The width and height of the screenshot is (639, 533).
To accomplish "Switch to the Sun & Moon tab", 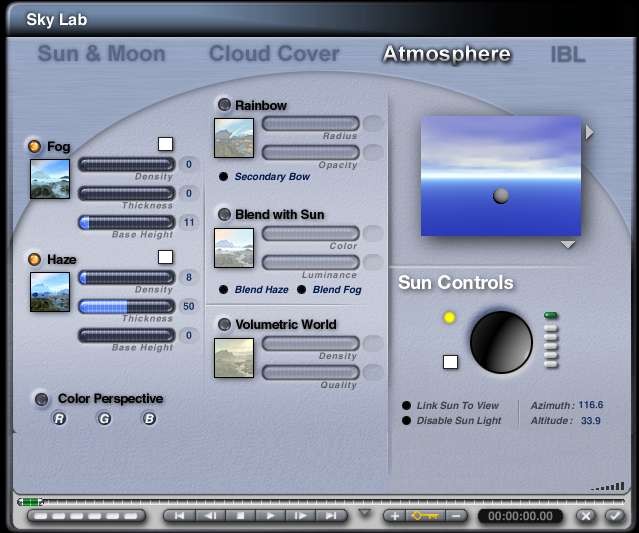I will click(100, 54).
